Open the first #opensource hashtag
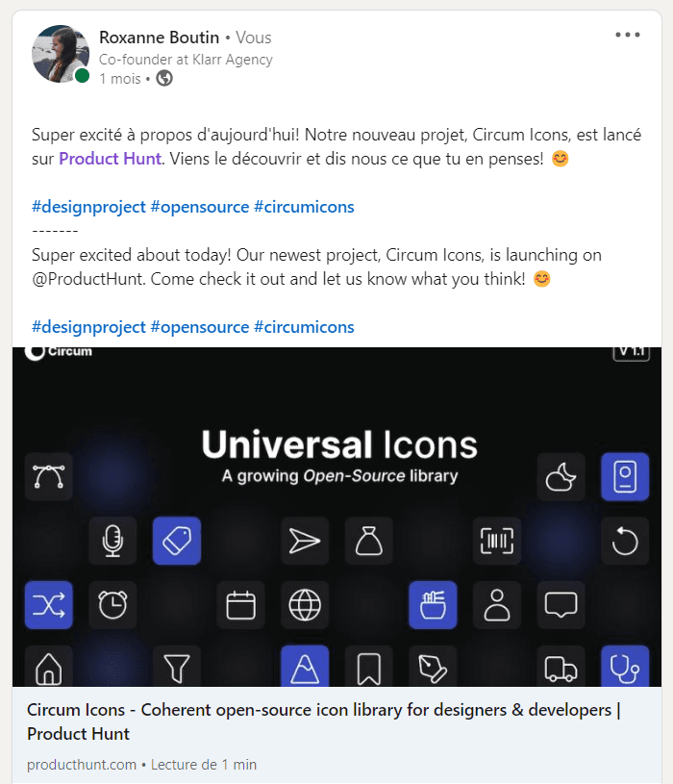673x784 pixels. [200, 207]
